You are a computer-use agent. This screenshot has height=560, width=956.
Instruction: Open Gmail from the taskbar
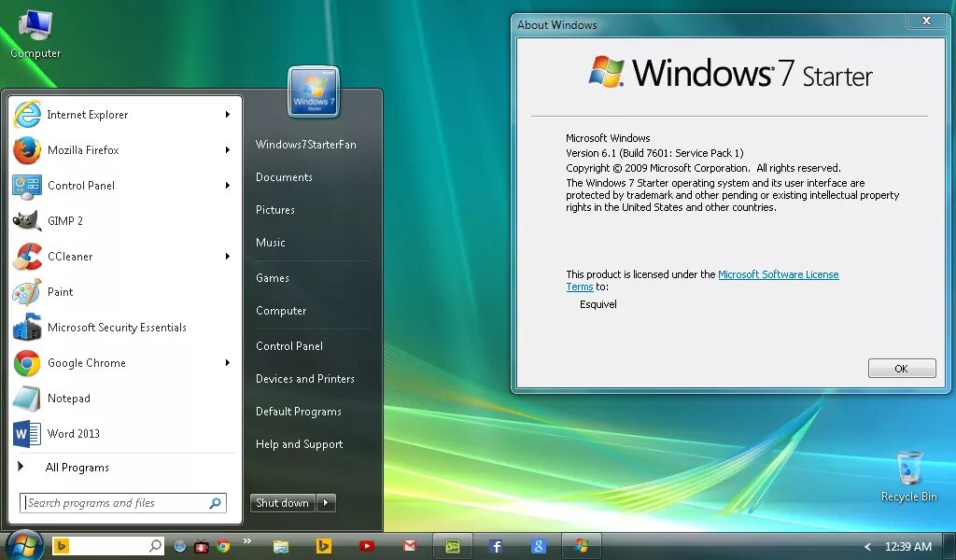410,547
